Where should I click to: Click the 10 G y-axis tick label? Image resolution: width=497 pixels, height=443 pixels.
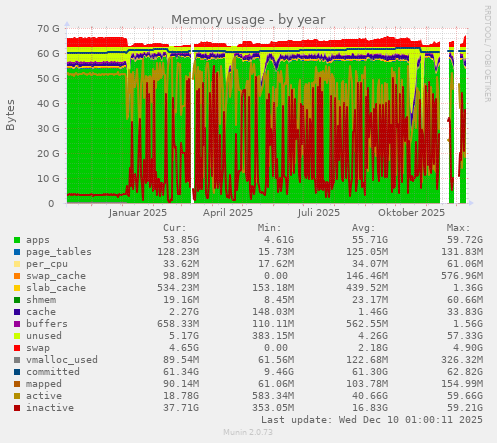coord(48,179)
